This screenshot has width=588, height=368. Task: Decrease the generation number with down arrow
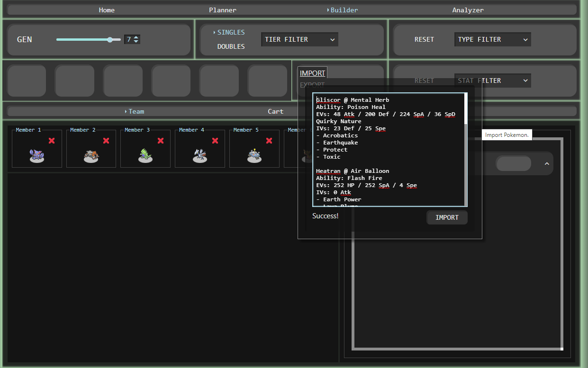(x=136, y=42)
